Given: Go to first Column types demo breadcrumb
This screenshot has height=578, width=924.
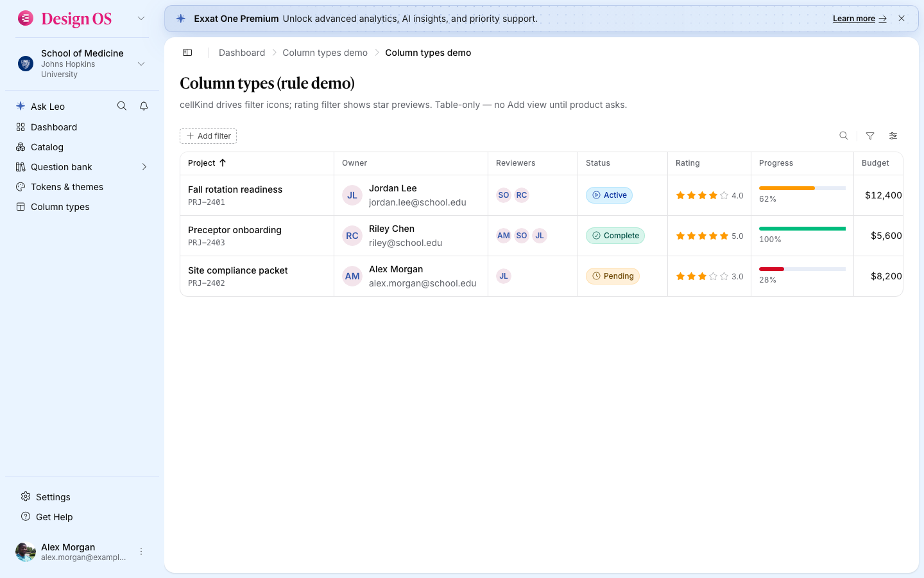Looking at the screenshot, I should click(x=325, y=53).
